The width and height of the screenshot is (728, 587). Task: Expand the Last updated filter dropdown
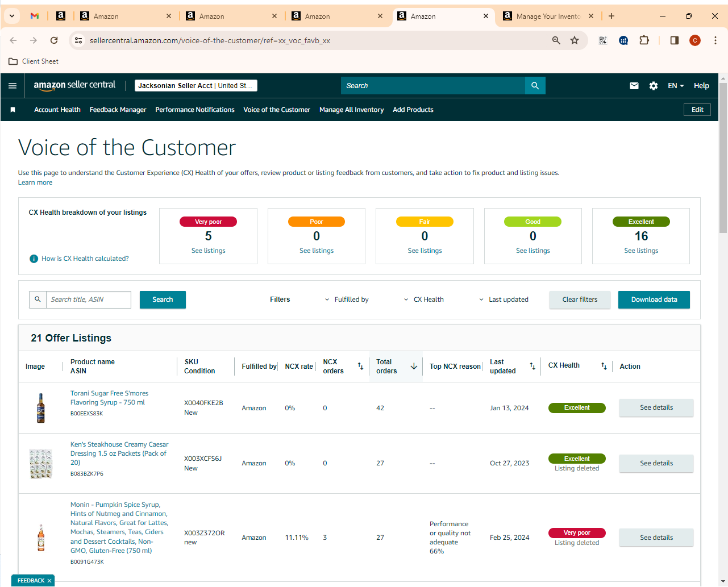point(504,299)
